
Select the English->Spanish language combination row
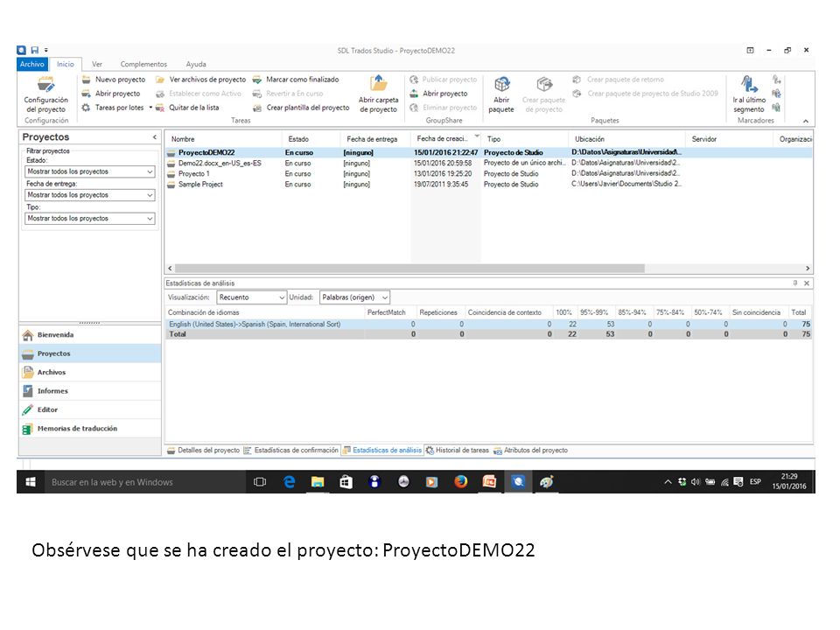click(x=488, y=324)
